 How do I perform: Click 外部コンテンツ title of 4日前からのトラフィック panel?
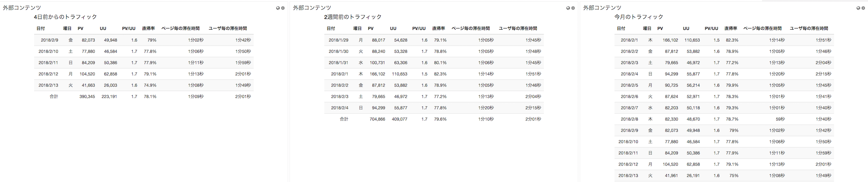22,8
